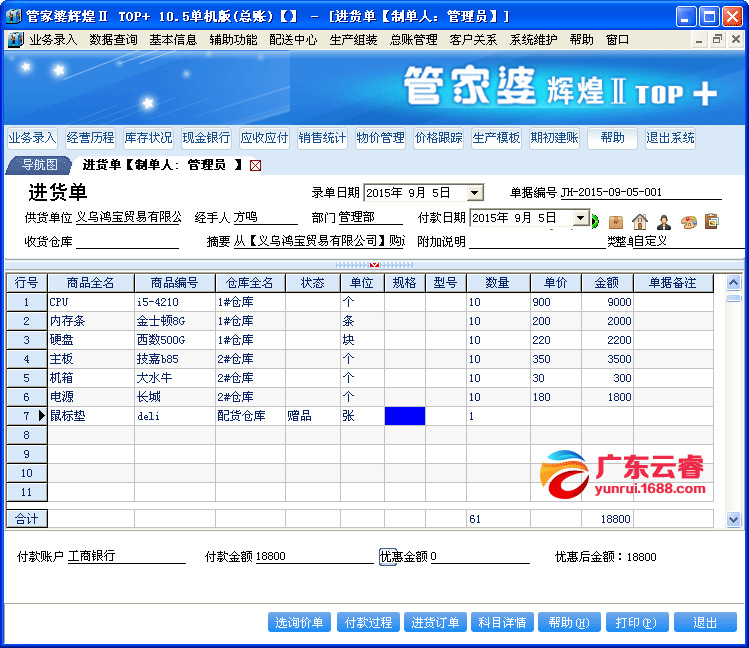Switch to the 导航图 tab
Viewport: 749px width, 648px height.
[40, 165]
